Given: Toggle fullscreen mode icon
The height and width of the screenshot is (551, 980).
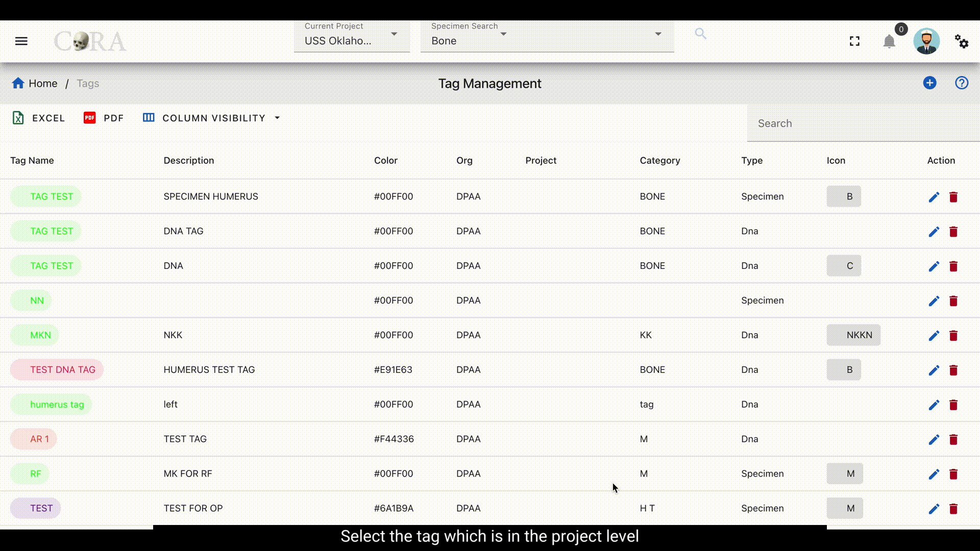Looking at the screenshot, I should [854, 41].
